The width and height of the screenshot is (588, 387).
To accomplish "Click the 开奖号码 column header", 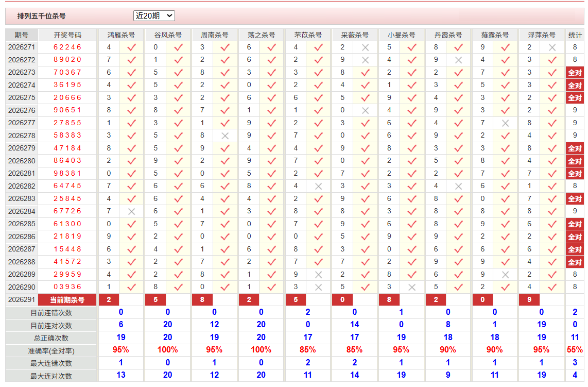I will (x=67, y=35).
